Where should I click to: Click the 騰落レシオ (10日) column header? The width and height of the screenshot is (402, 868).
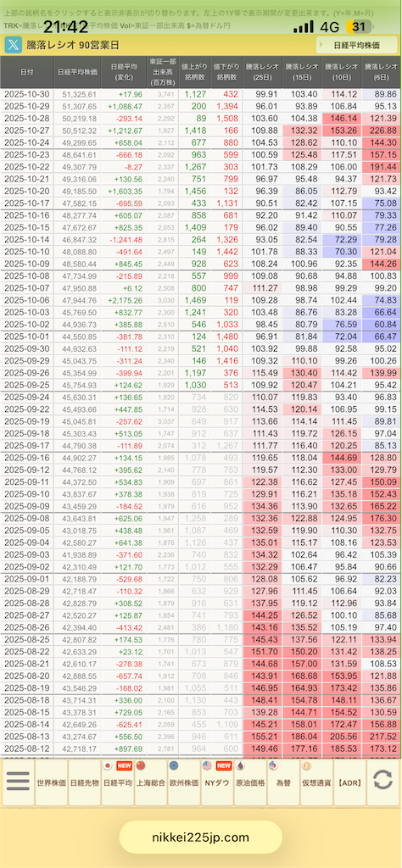point(342,72)
